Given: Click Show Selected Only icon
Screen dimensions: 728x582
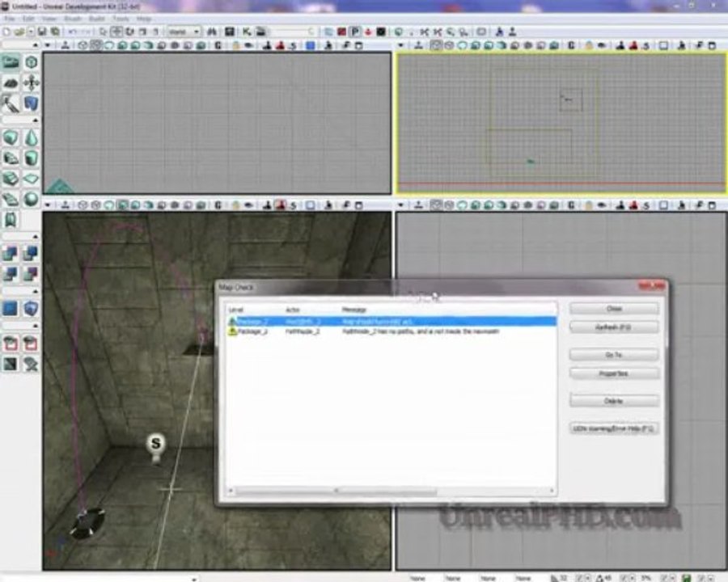Looking at the screenshot, I should (x=11, y=344).
